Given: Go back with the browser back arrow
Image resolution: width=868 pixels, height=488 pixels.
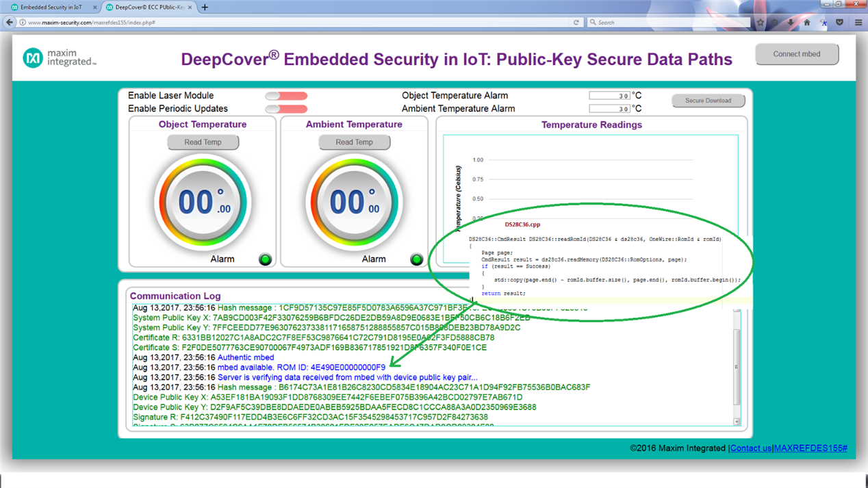Looking at the screenshot, I should [10, 23].
